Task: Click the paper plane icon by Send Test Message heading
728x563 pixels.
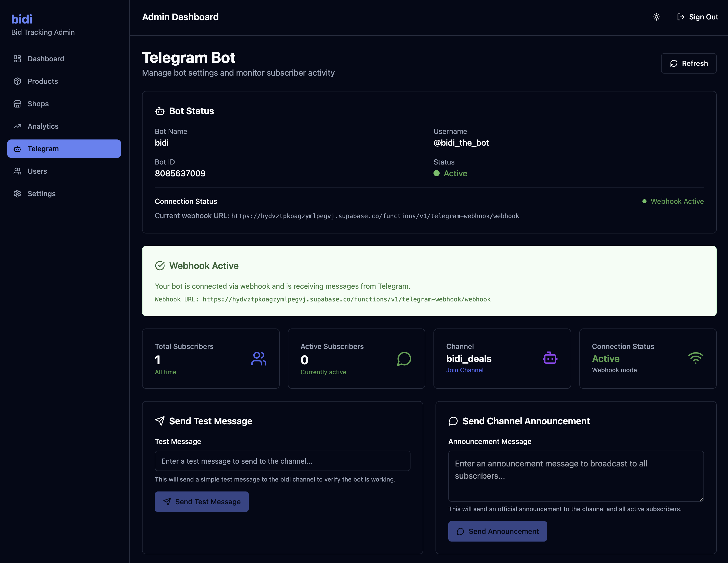Action: click(160, 421)
